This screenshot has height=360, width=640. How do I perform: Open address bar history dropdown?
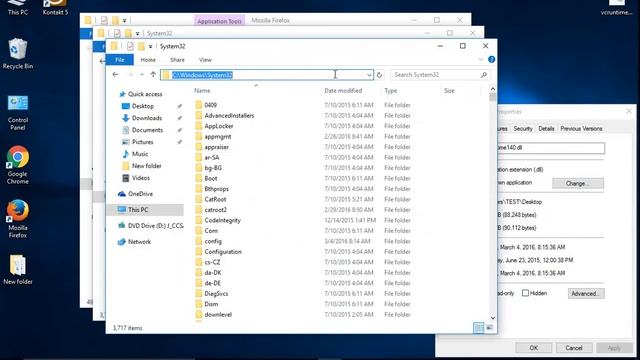(369, 75)
